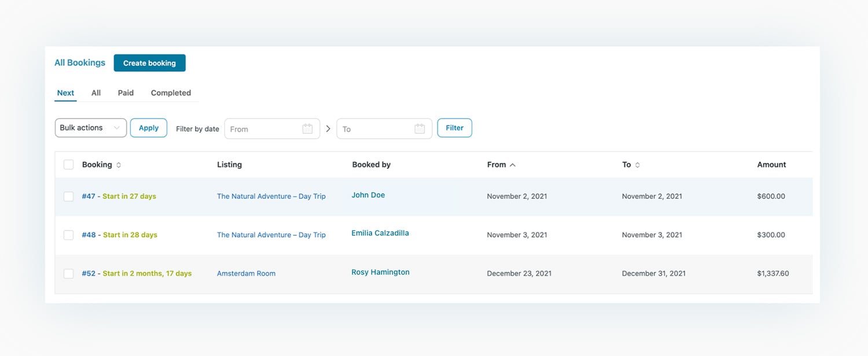
Task: Click the sort arrows beside Booking header
Action: click(119, 165)
